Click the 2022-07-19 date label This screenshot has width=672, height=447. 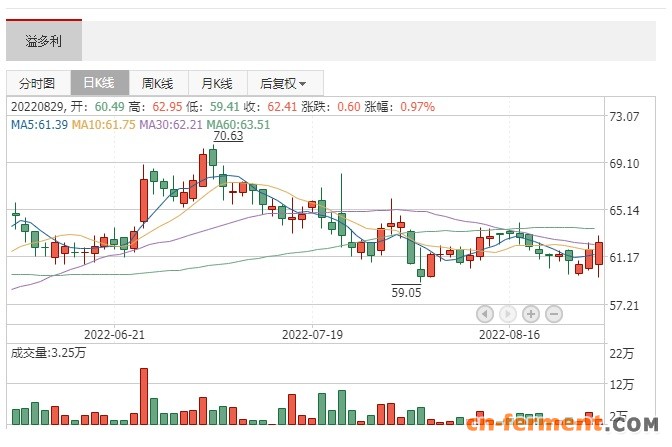pyautogui.click(x=312, y=335)
